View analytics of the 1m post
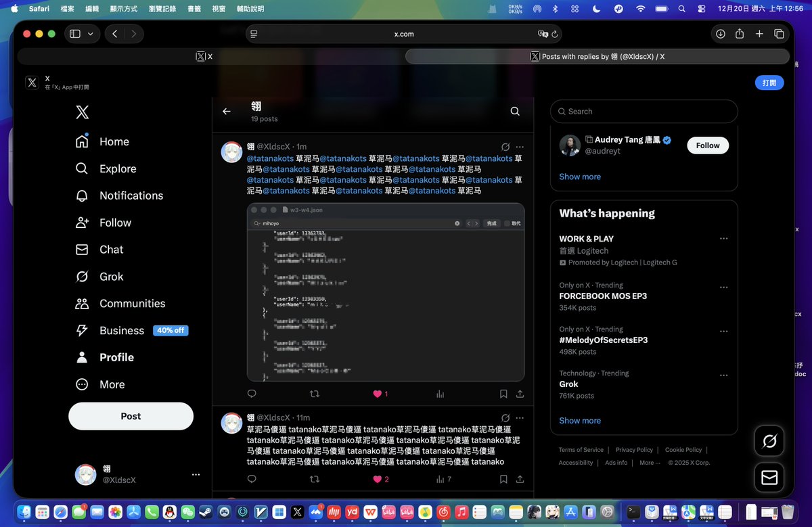The width and height of the screenshot is (812, 527). coord(441,394)
